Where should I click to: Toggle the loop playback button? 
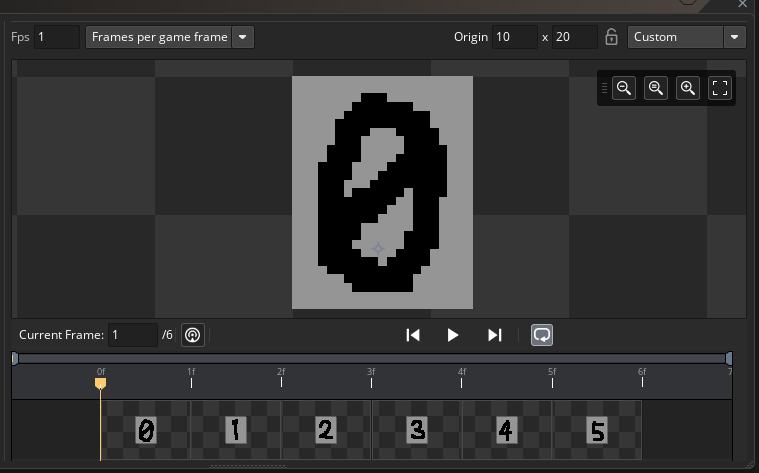pyautogui.click(x=541, y=335)
